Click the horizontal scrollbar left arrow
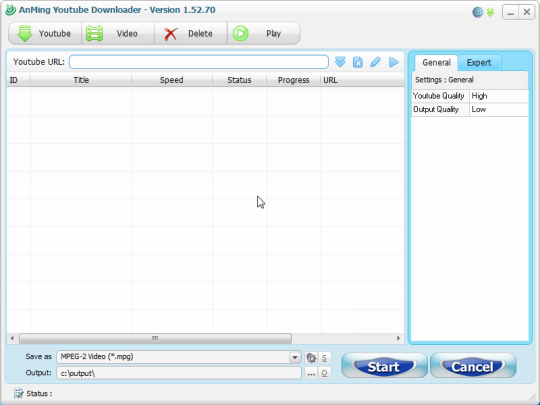This screenshot has width=540, height=405. tap(12, 338)
